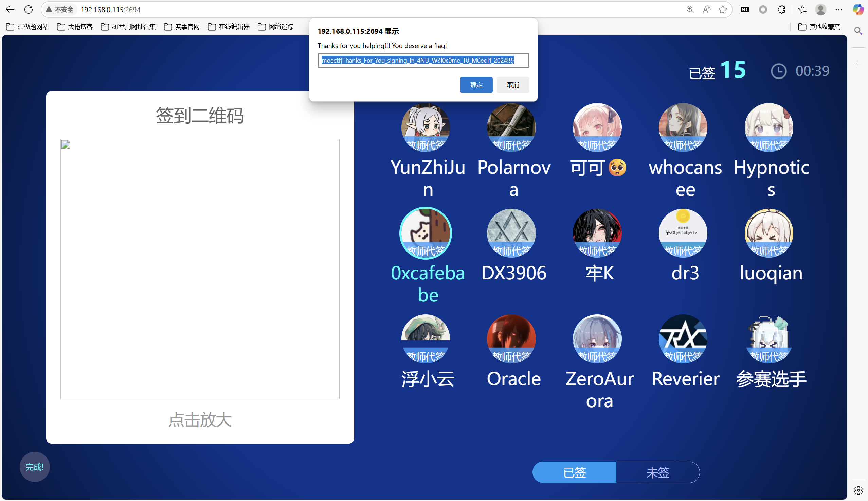The image size is (868, 501).
Task: Click YunZhiJun's avatar
Action: (426, 128)
